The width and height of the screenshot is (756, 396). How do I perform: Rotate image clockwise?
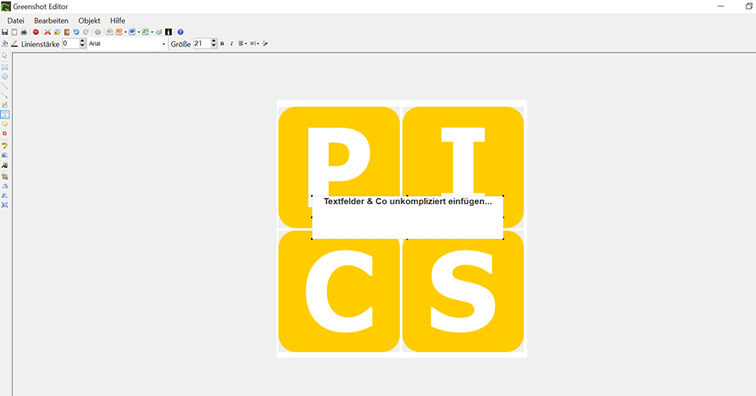tap(5, 186)
